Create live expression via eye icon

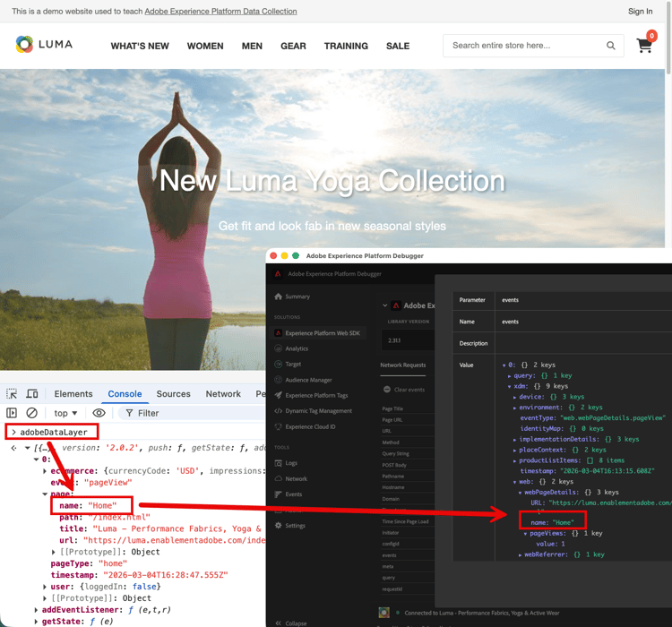coord(99,413)
